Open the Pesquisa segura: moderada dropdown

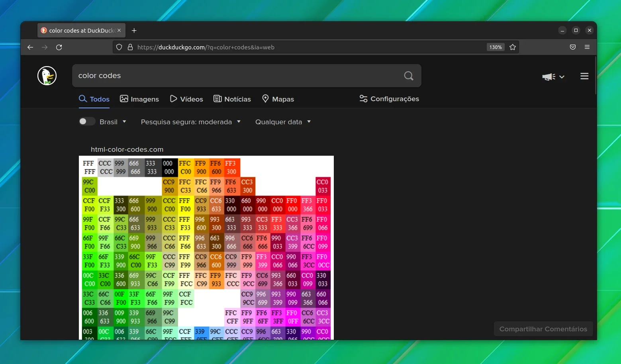click(191, 122)
